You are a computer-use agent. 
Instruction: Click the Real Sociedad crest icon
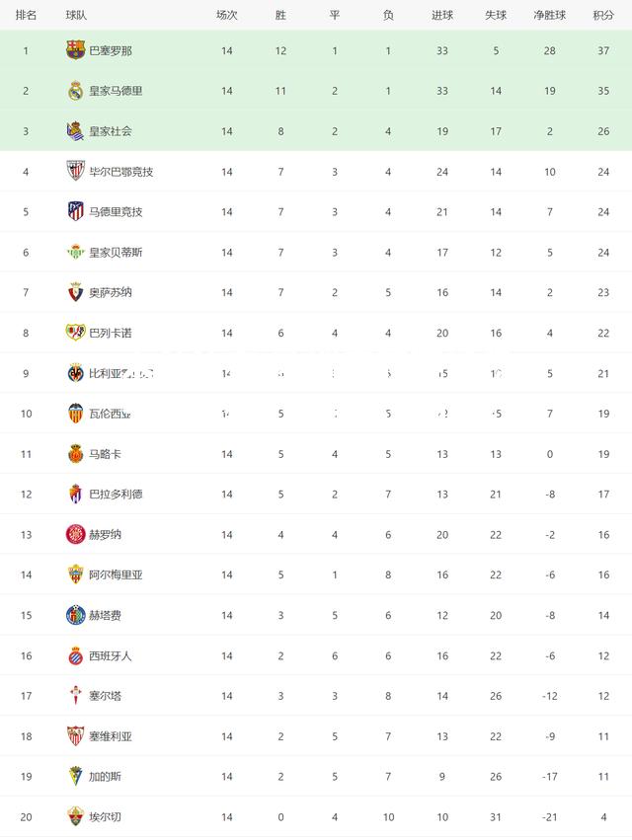(76, 130)
